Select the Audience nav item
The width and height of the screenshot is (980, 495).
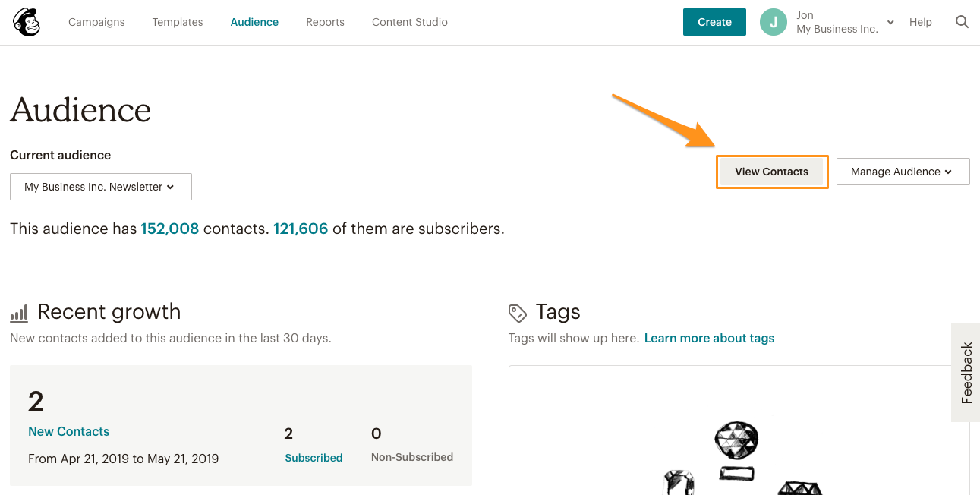click(x=254, y=22)
